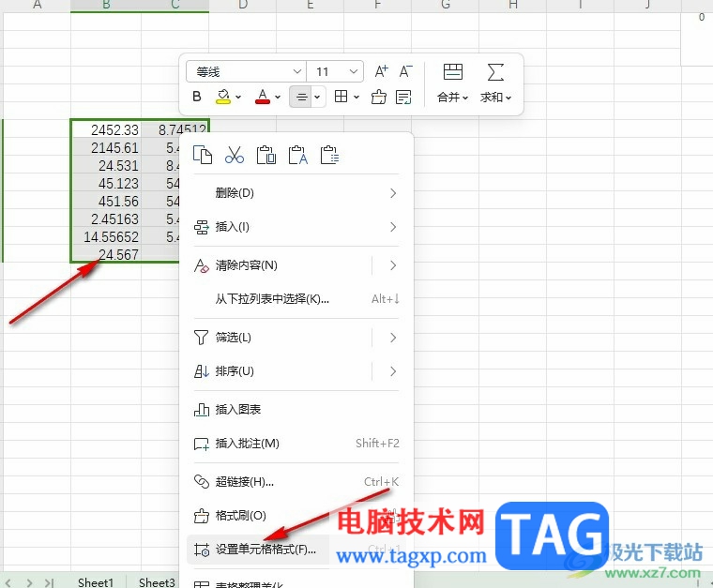Open font color dropdown arrow
The image size is (713, 588).
(x=278, y=97)
